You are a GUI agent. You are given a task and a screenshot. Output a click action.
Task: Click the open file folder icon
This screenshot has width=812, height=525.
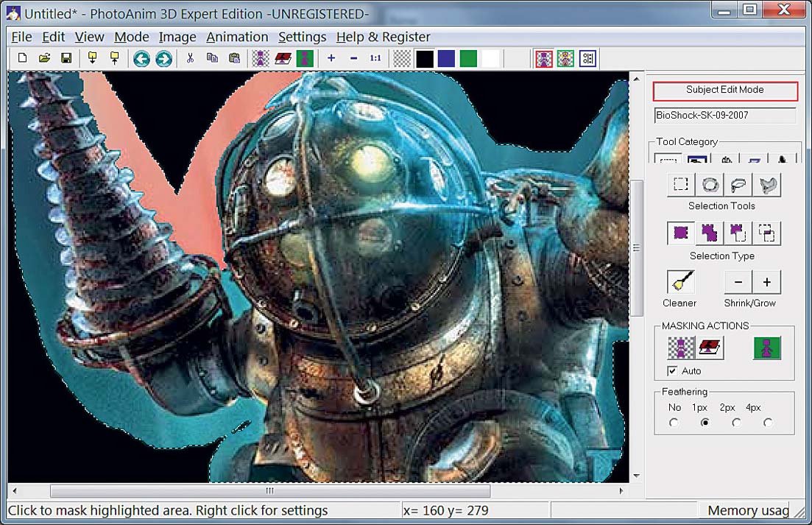[44, 58]
